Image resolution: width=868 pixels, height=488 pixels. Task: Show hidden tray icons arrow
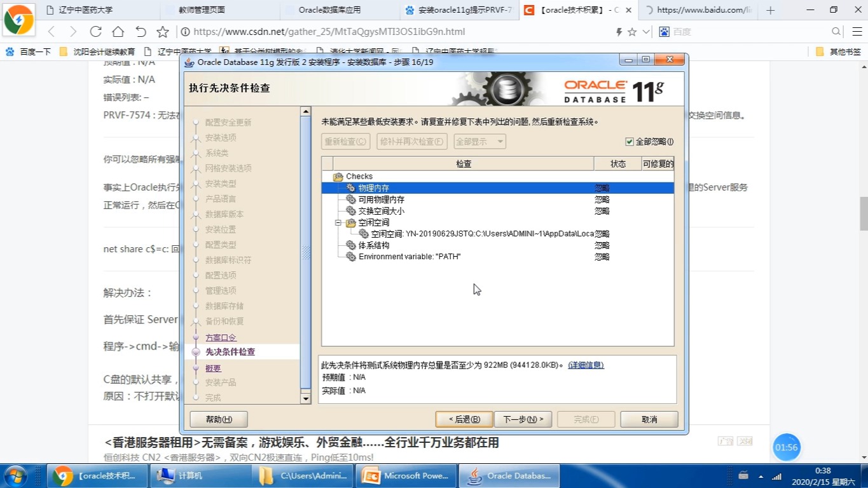[x=761, y=477]
